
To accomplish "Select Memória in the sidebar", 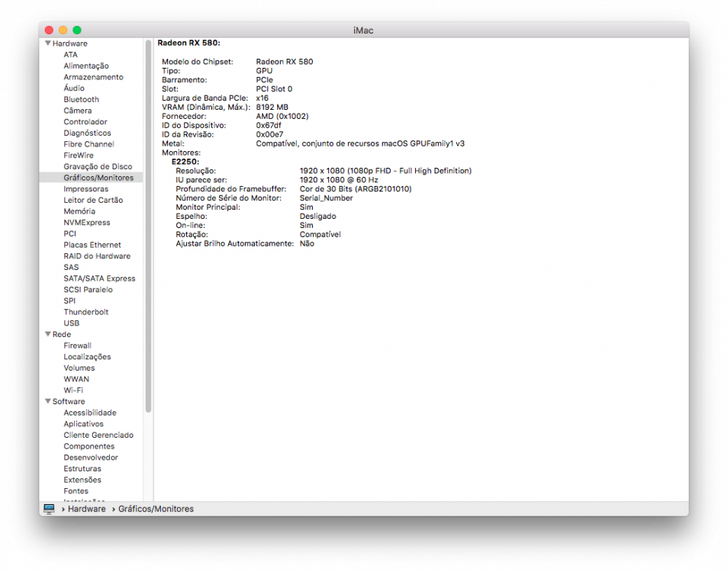I will (79, 211).
